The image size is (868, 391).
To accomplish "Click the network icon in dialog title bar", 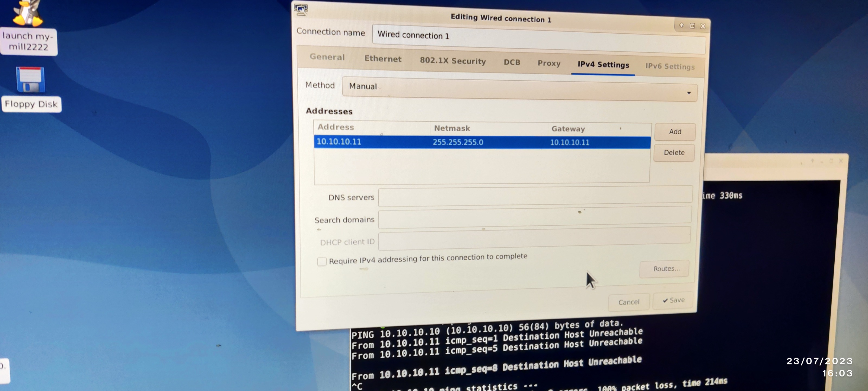I will (301, 9).
